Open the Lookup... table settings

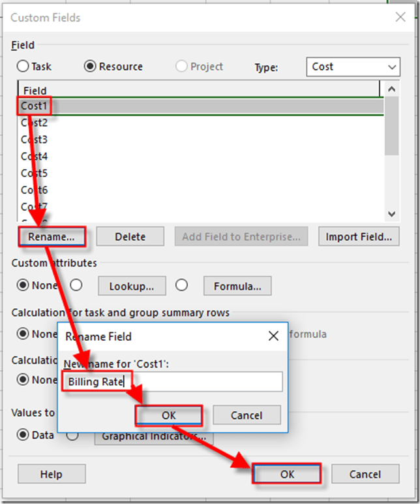131,286
